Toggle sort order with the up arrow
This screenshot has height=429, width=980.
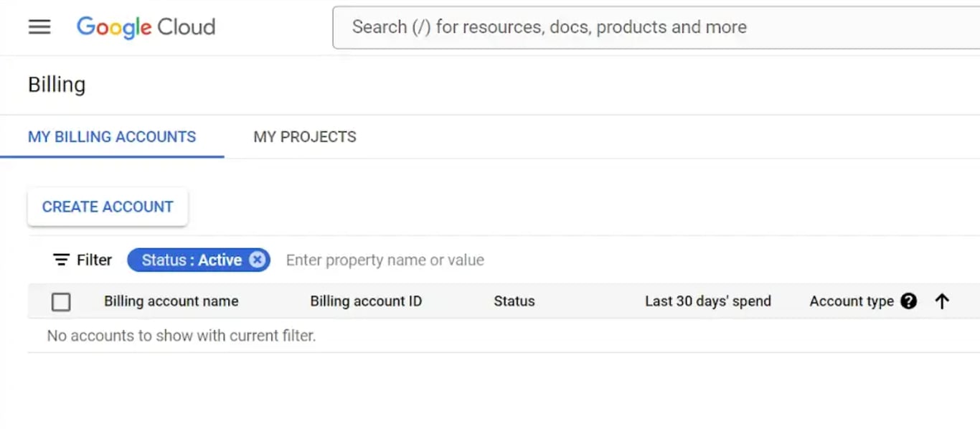[x=942, y=301]
